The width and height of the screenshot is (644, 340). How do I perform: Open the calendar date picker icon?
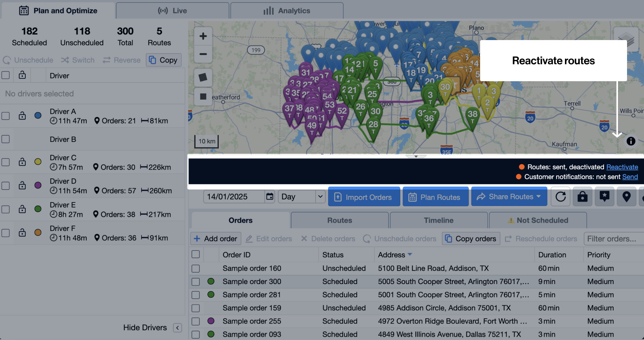[x=270, y=197]
